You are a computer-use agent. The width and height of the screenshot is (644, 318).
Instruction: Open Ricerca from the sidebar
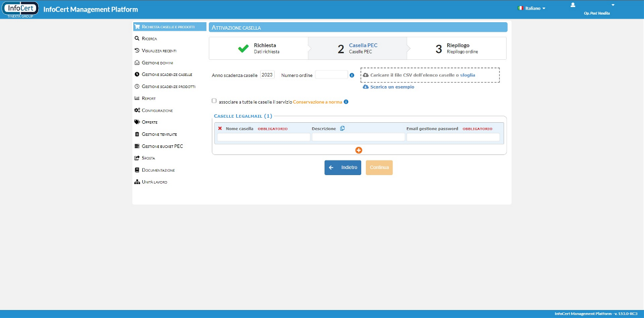pos(149,39)
